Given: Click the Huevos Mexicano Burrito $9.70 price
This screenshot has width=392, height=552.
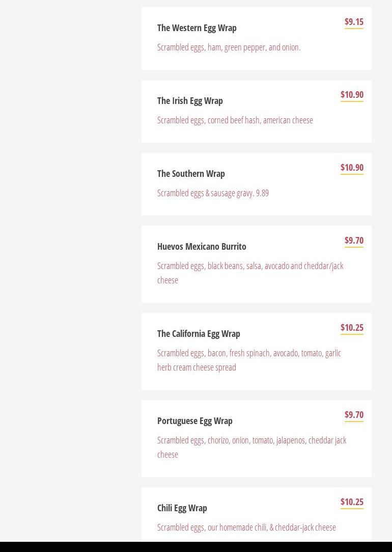Looking at the screenshot, I should (354, 241).
